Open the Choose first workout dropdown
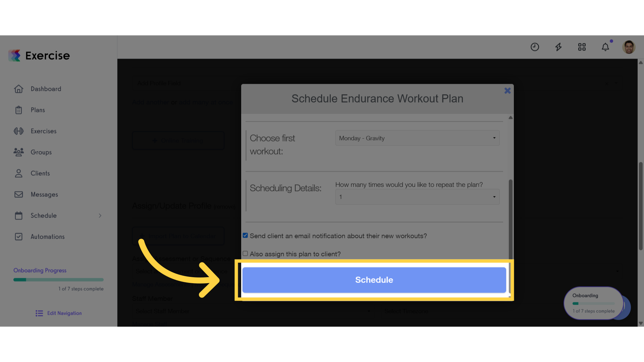644x362 pixels. coord(417,138)
